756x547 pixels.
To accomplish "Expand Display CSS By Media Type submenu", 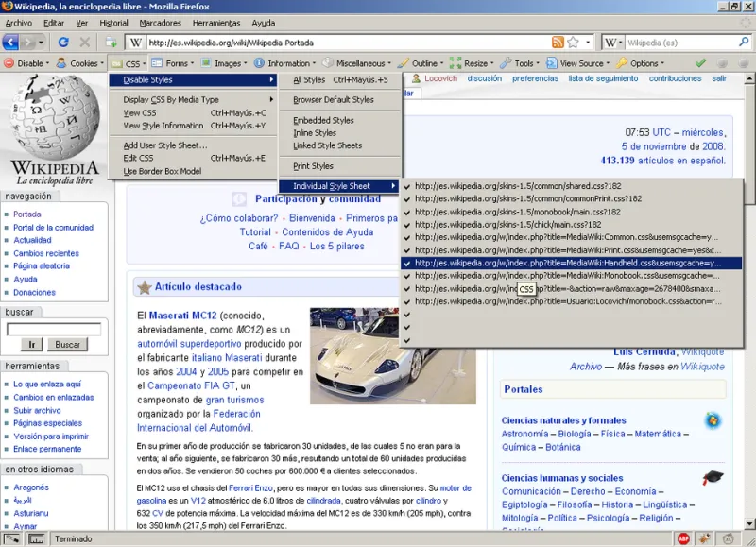I will [x=194, y=100].
